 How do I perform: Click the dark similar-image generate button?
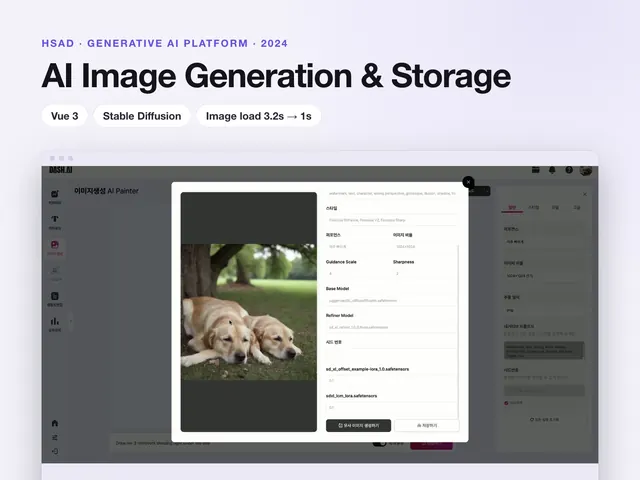[x=358, y=425]
